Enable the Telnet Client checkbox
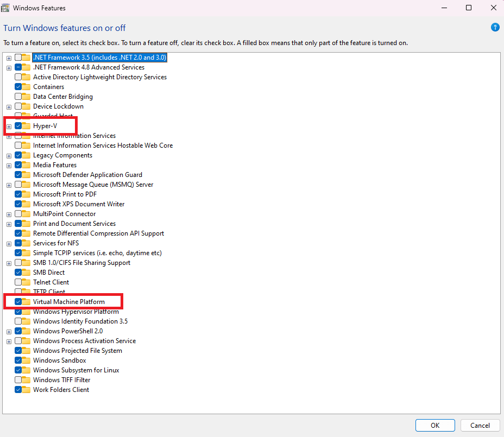This screenshot has height=437, width=504. tap(18, 282)
